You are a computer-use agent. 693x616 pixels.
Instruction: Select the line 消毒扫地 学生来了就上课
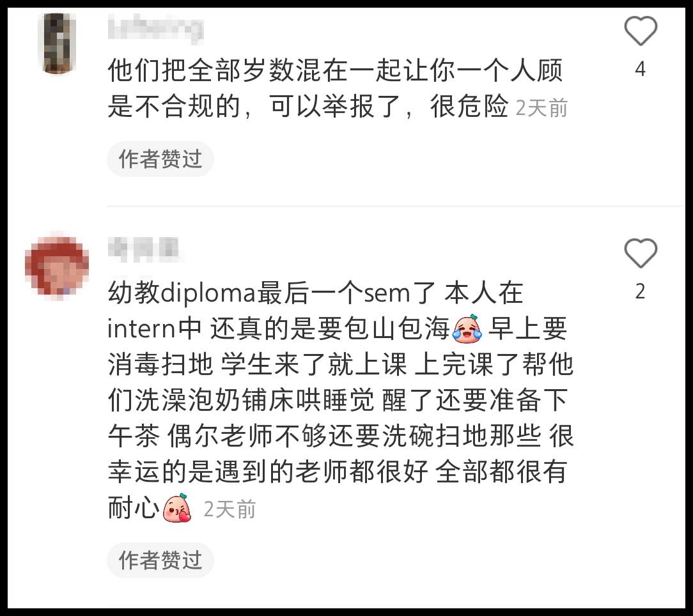[x=257, y=365]
